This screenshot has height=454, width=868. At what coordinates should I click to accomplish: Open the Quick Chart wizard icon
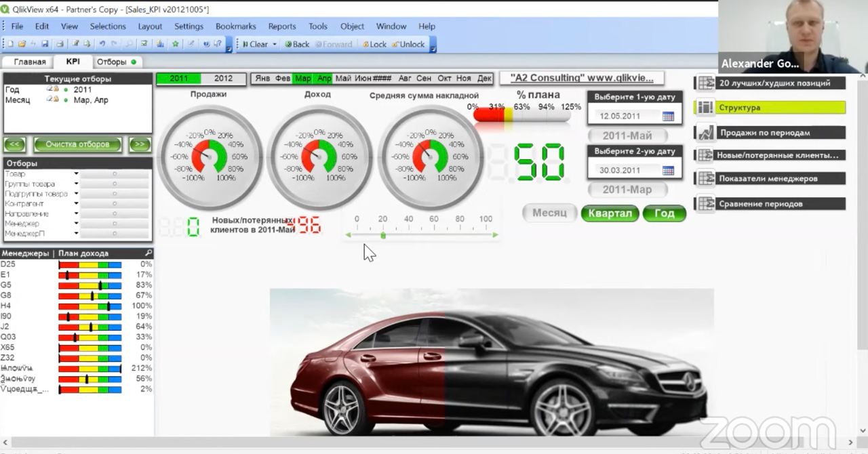(160, 44)
